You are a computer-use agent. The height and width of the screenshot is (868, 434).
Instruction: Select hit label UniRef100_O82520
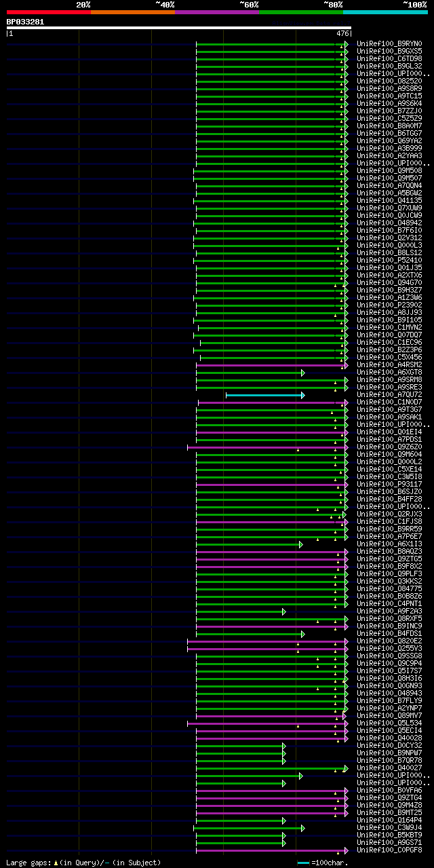pyautogui.click(x=389, y=81)
